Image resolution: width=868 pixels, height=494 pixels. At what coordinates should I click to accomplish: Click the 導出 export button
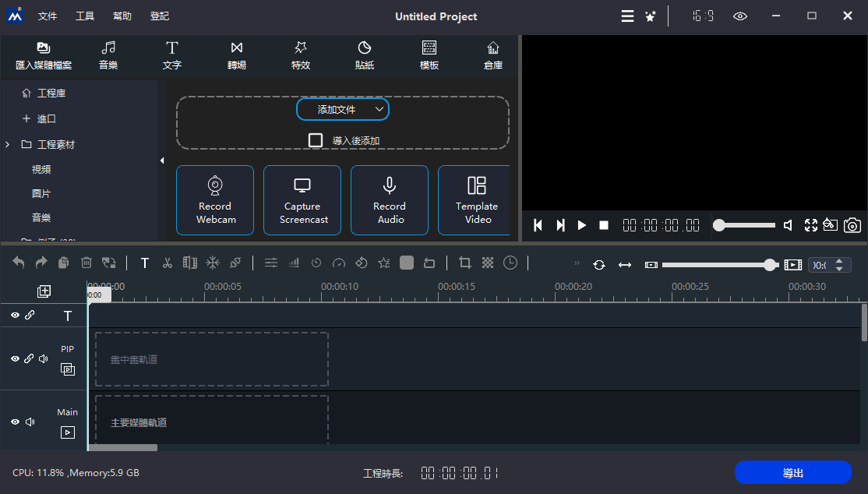click(x=792, y=473)
